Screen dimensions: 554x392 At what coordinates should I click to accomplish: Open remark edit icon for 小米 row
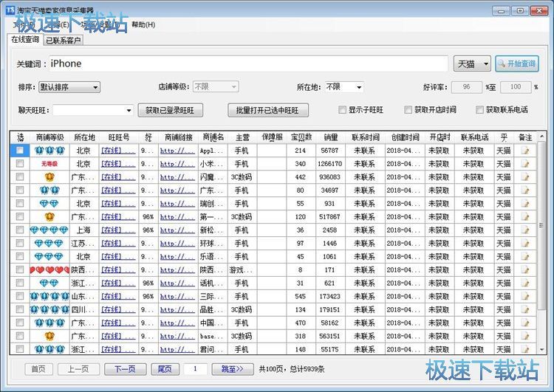525,164
